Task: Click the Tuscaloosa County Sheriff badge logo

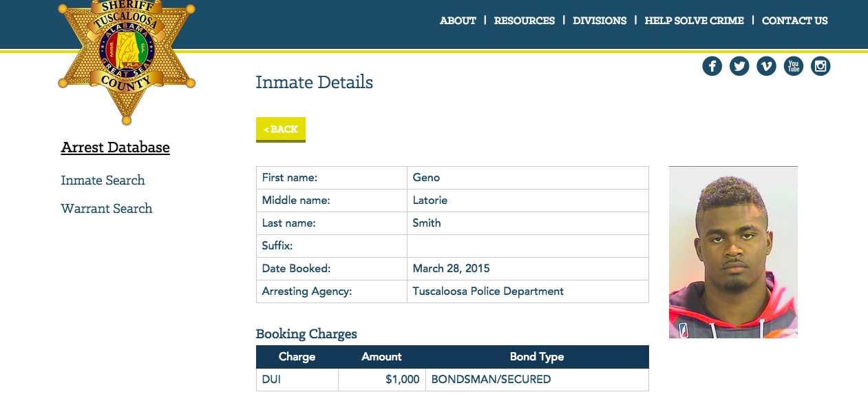Action: [x=127, y=61]
